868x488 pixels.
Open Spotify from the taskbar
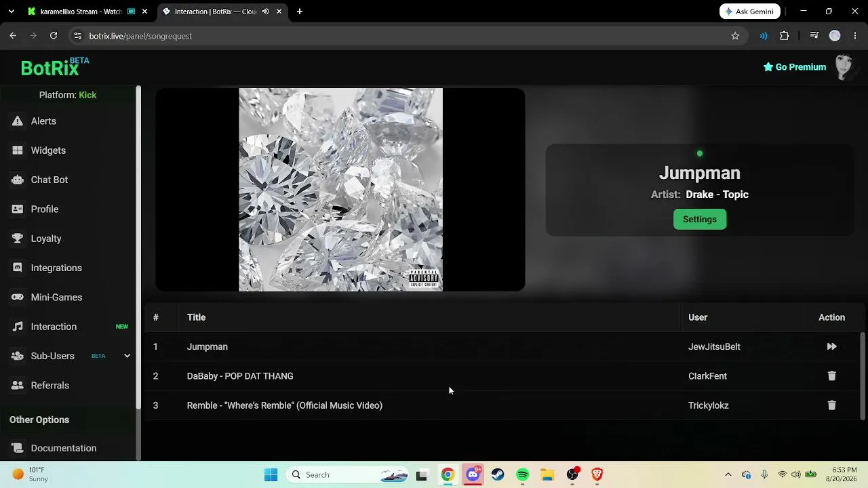pos(522,475)
